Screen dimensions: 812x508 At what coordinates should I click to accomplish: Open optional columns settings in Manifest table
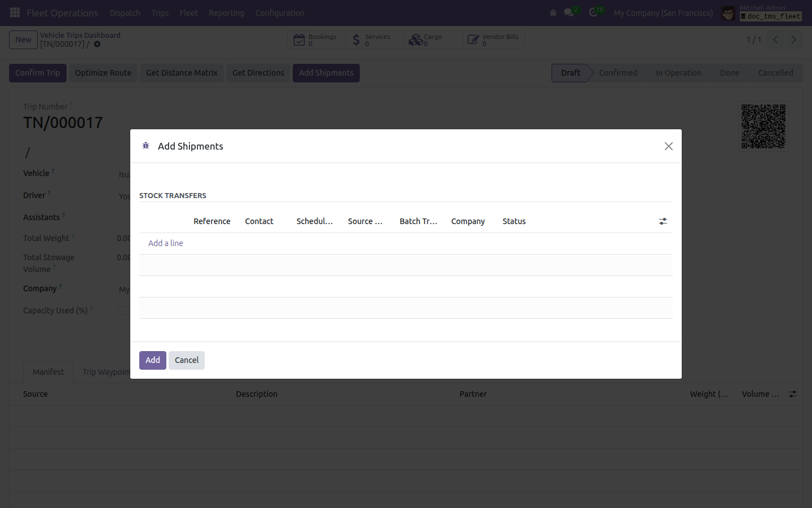coord(793,394)
